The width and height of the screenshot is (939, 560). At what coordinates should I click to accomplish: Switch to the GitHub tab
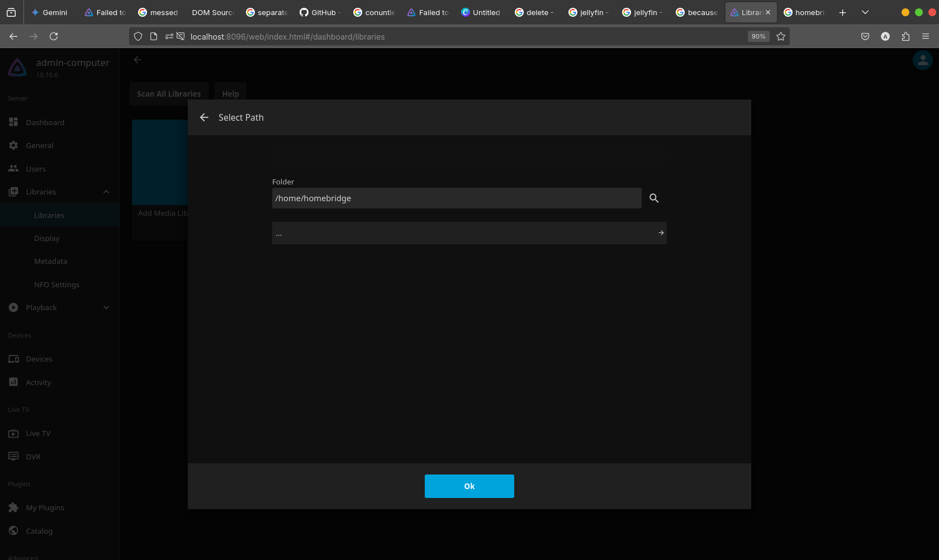click(320, 12)
